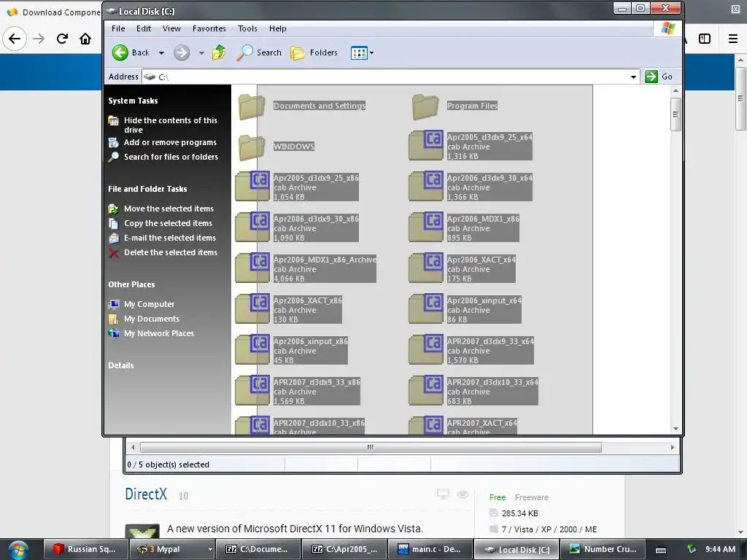Screen dimensions: 747x560
Task: Click the taskbar clock showing 9:44 AM
Action: 720,549
